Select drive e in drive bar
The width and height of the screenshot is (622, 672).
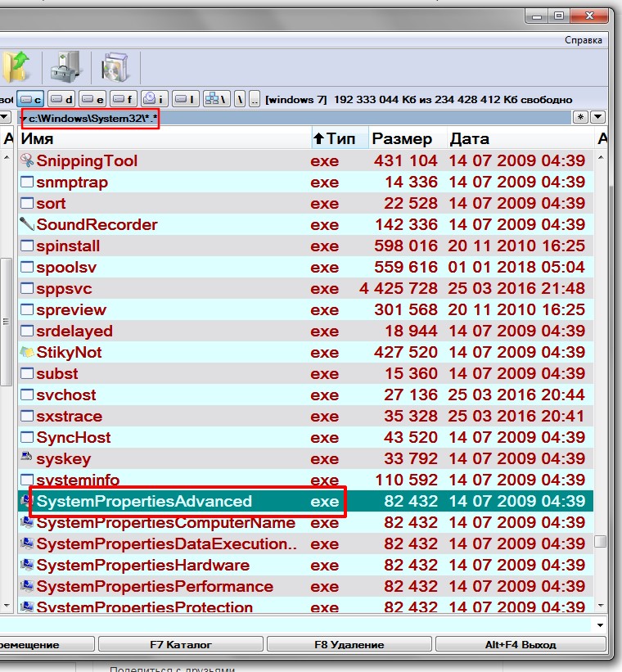[x=92, y=99]
